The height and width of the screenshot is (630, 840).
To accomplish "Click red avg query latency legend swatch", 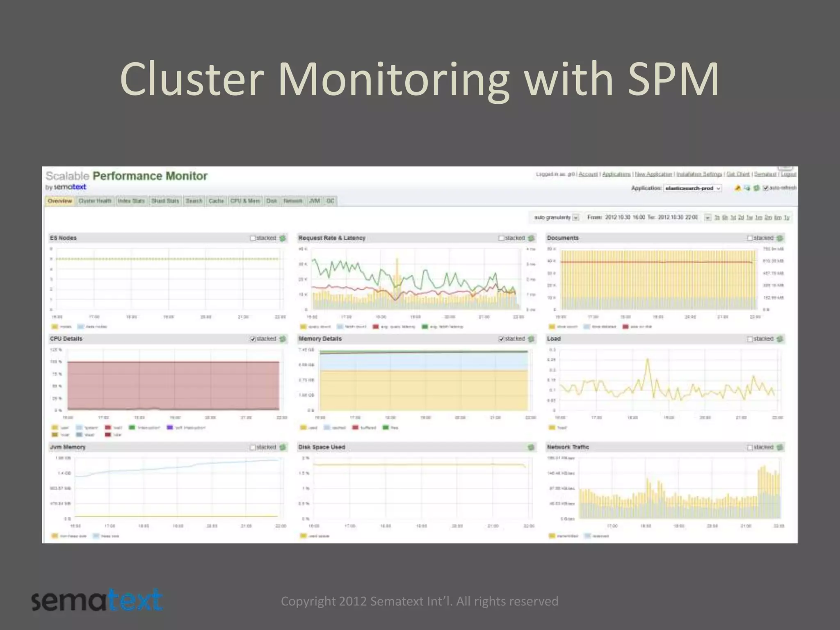I will click(x=375, y=327).
